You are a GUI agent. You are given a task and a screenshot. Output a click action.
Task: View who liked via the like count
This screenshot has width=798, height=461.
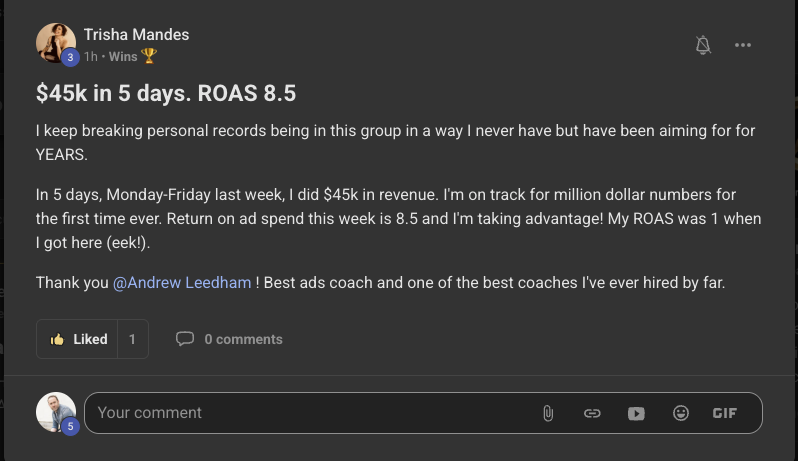(132, 339)
